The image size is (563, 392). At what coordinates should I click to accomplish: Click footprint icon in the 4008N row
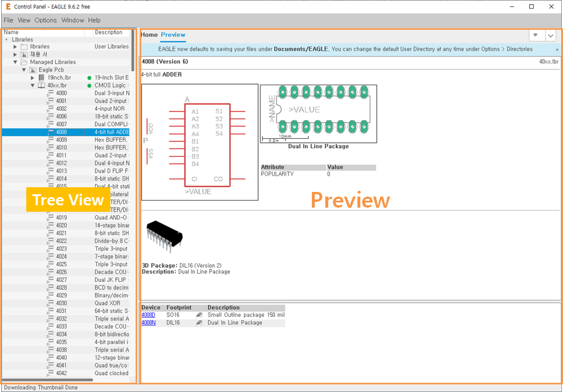point(199,323)
